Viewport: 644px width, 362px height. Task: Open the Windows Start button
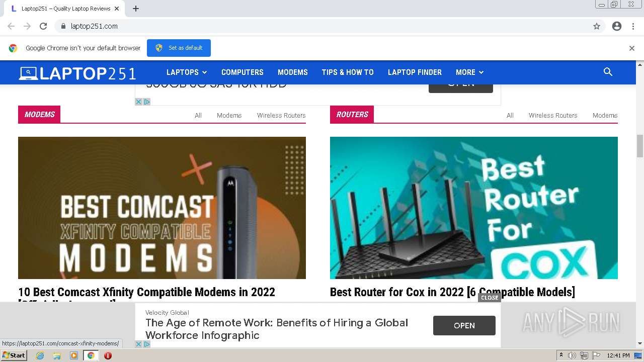click(14, 355)
